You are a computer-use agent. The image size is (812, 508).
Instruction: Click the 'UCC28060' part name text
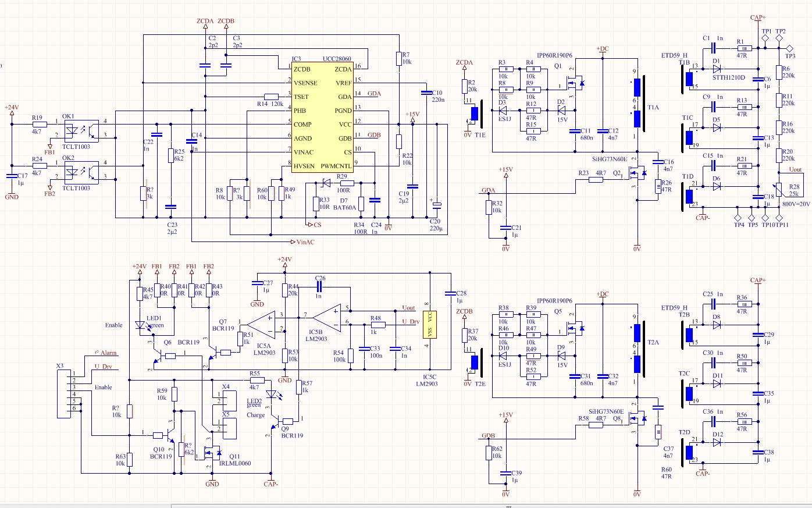click(x=337, y=59)
